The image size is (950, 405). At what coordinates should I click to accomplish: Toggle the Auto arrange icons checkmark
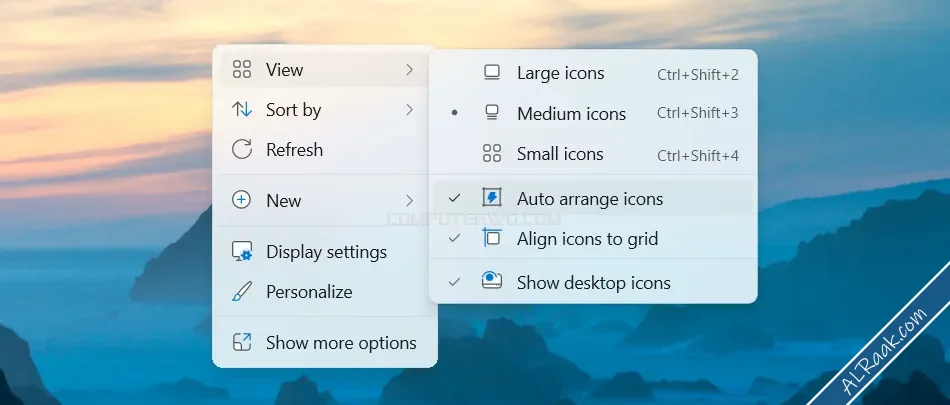[x=454, y=198]
